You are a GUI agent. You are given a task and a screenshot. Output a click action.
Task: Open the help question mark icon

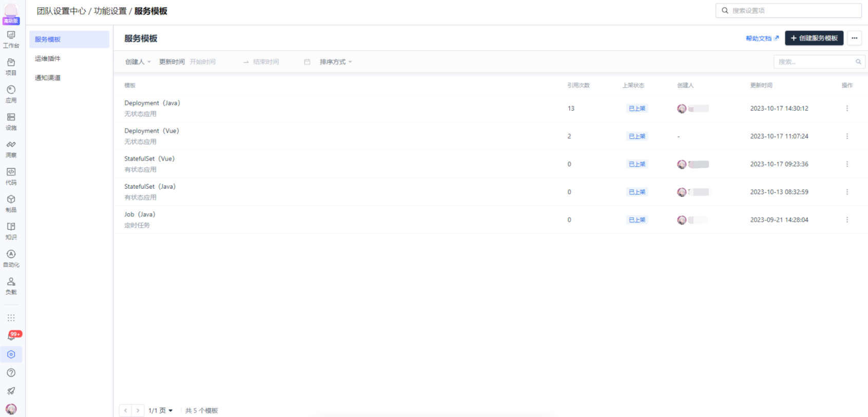click(x=11, y=373)
